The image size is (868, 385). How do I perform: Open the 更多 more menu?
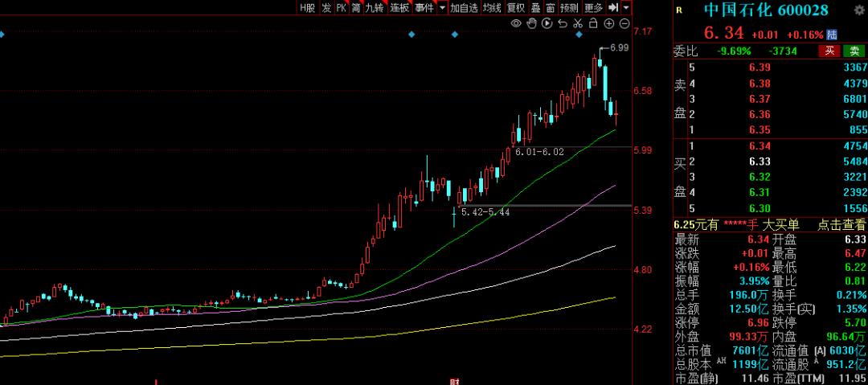click(x=593, y=8)
